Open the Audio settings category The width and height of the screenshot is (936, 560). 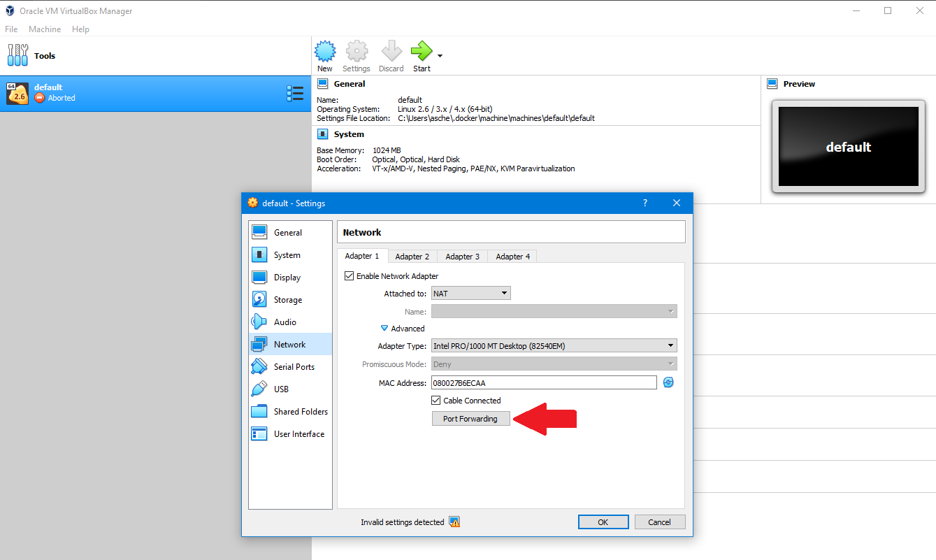click(x=290, y=322)
